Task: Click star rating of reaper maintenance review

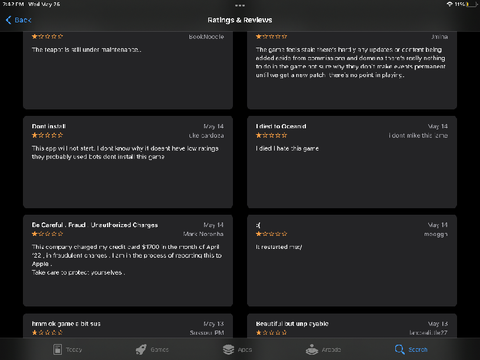Action: click(x=47, y=37)
